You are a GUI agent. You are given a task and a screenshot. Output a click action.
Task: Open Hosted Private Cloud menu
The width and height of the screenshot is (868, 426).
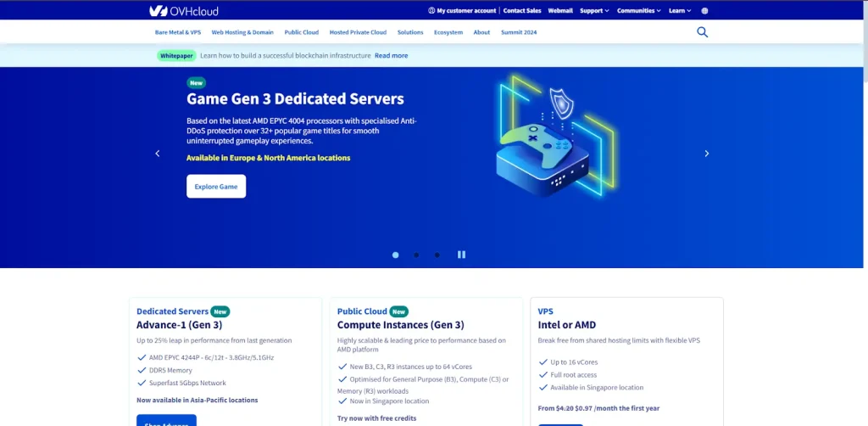(x=358, y=32)
